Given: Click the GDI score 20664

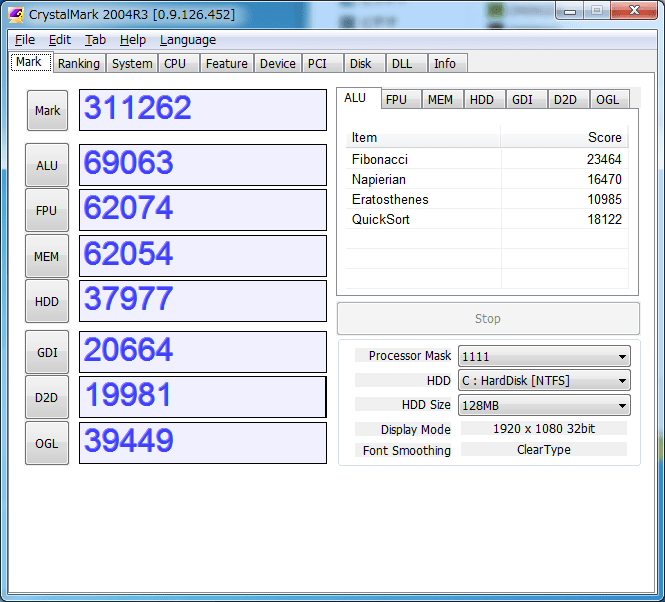Looking at the screenshot, I should [x=203, y=352].
